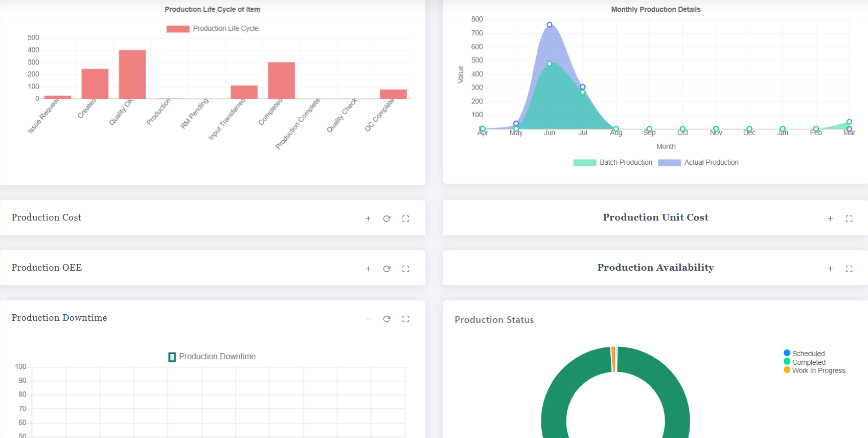Click the Month axis label

666,146
